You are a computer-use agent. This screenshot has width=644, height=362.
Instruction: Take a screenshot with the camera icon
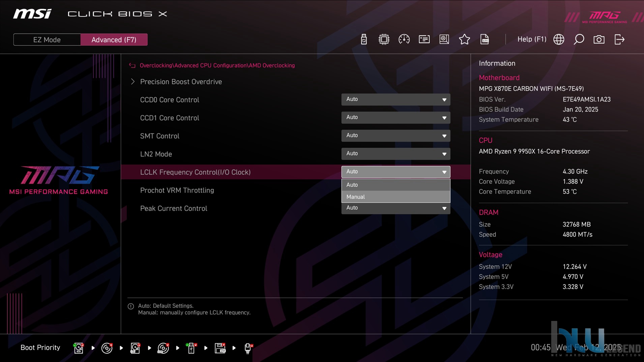[599, 39]
